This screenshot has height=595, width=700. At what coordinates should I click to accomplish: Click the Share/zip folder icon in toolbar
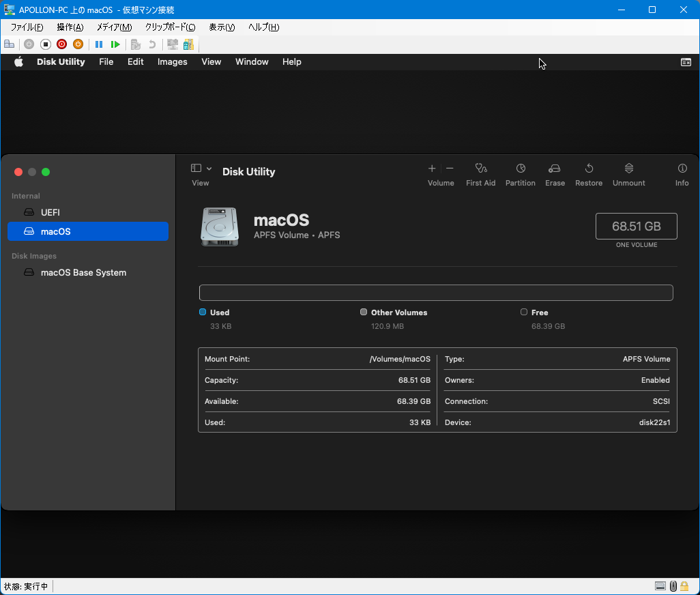tap(189, 44)
